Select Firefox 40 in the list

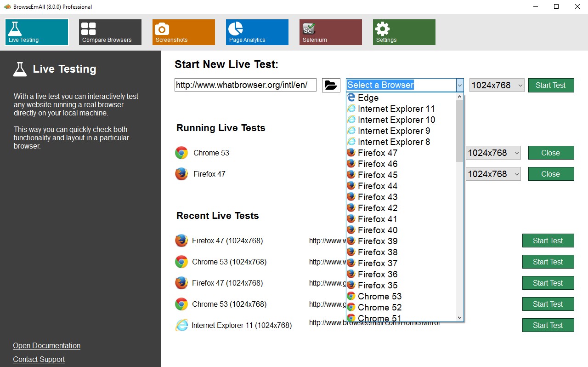coord(401,230)
